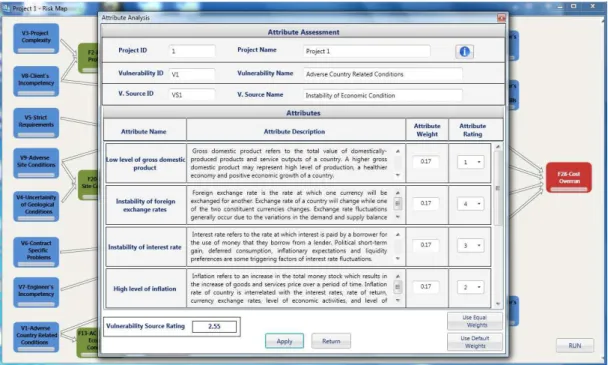Click the V. Source Name field
The width and height of the screenshot is (608, 365).
coord(383,95)
